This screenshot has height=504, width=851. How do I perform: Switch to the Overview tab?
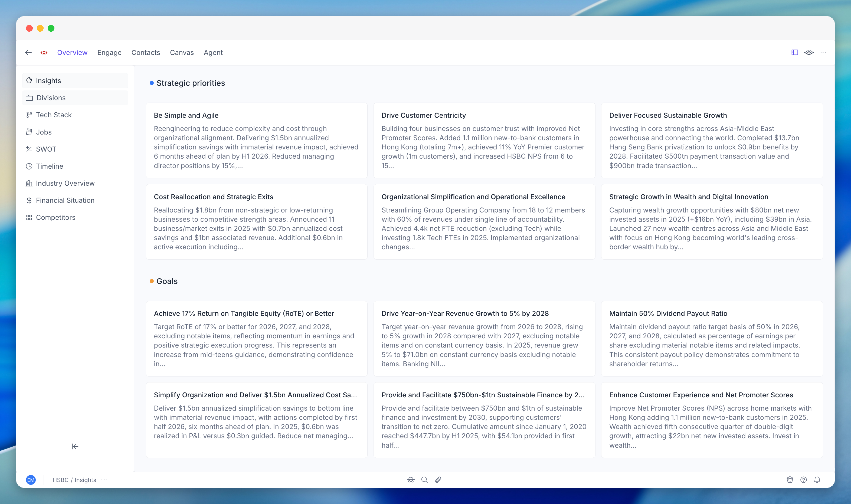[72, 52]
